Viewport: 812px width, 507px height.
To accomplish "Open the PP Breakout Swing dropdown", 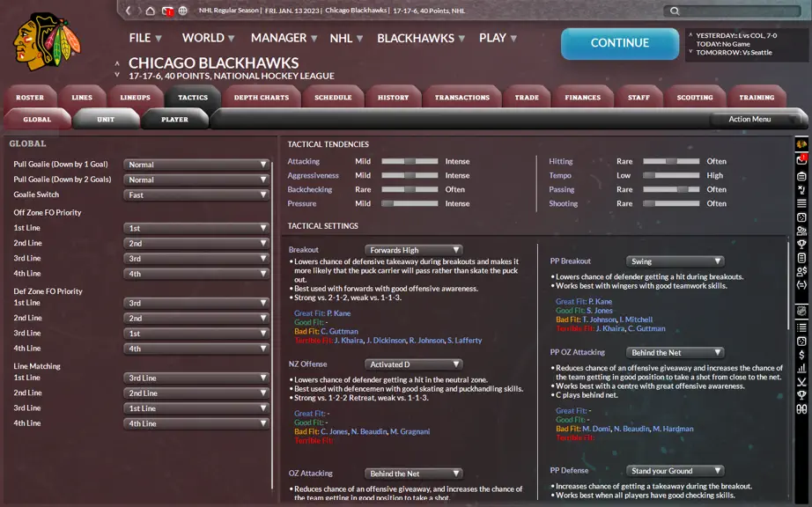I will [675, 261].
